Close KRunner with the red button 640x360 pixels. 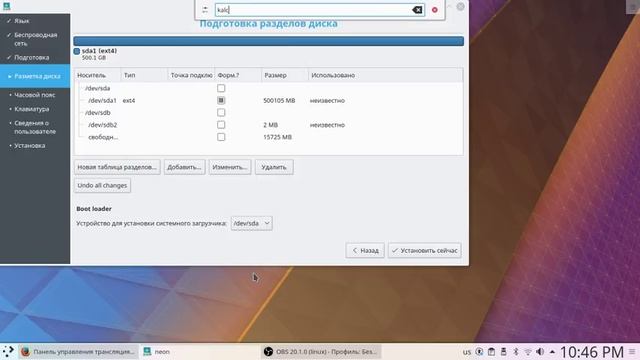(x=435, y=10)
